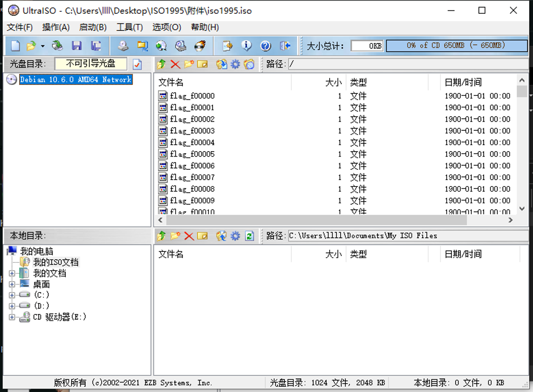This screenshot has height=392, width=533.
Task: Click add-to-image icon in local pane
Action: pyautogui.click(x=222, y=236)
